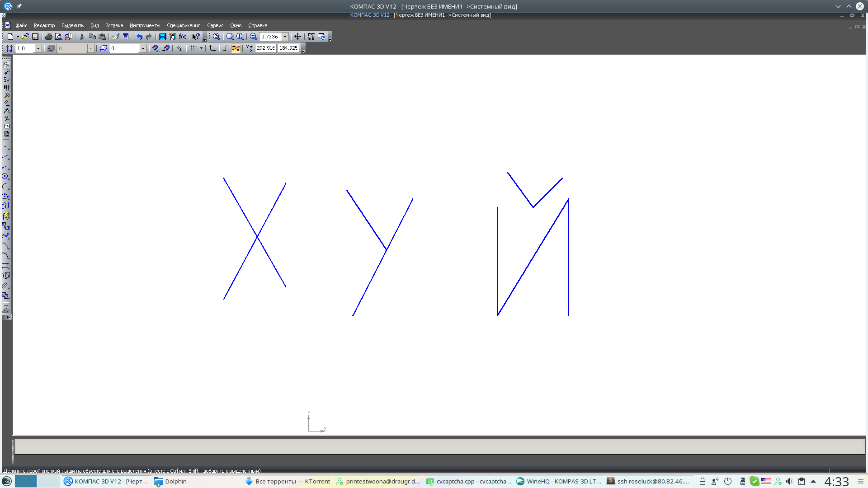Viewport: 868px width, 488px height.
Task: Open the layers manager icon
Action: [x=103, y=48]
